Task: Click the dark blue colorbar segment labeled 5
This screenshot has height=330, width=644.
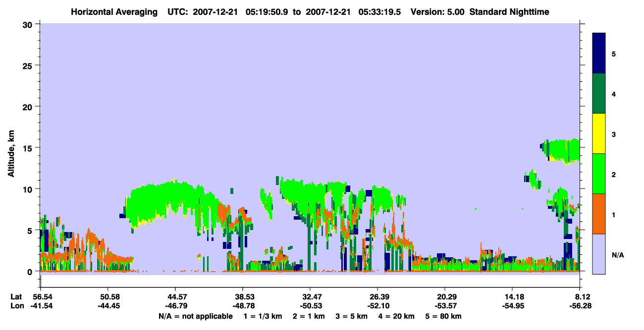Action: (x=599, y=53)
